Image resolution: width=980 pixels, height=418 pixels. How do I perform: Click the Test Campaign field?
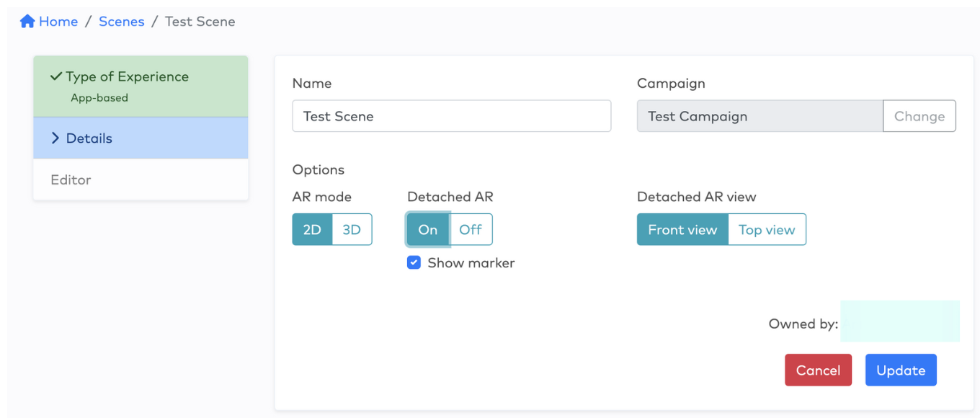click(760, 116)
